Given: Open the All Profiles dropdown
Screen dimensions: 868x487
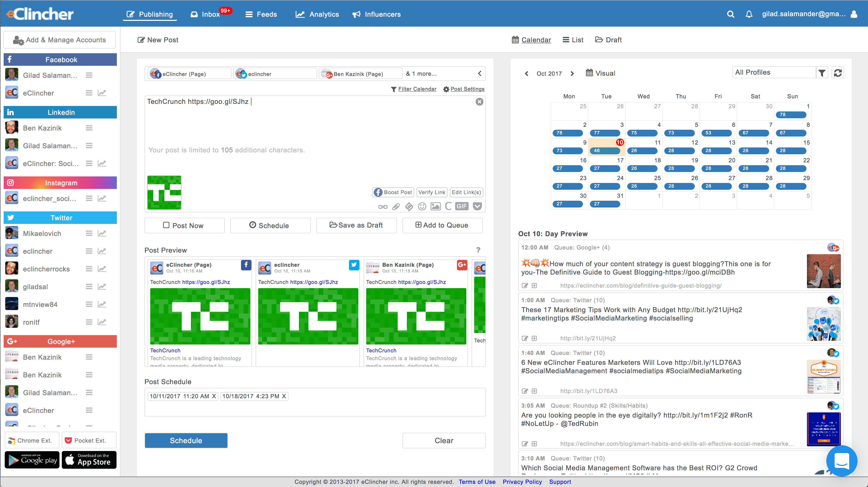Looking at the screenshot, I should (x=774, y=73).
